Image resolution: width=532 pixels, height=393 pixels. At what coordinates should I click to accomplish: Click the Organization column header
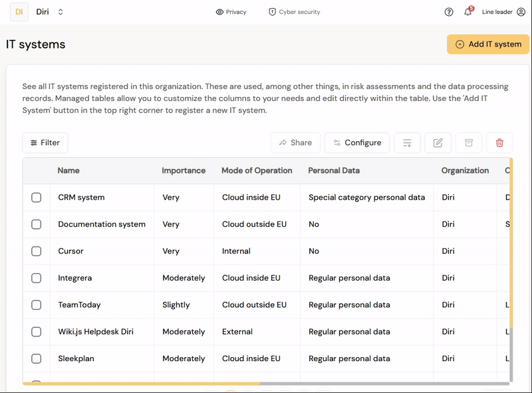point(465,170)
